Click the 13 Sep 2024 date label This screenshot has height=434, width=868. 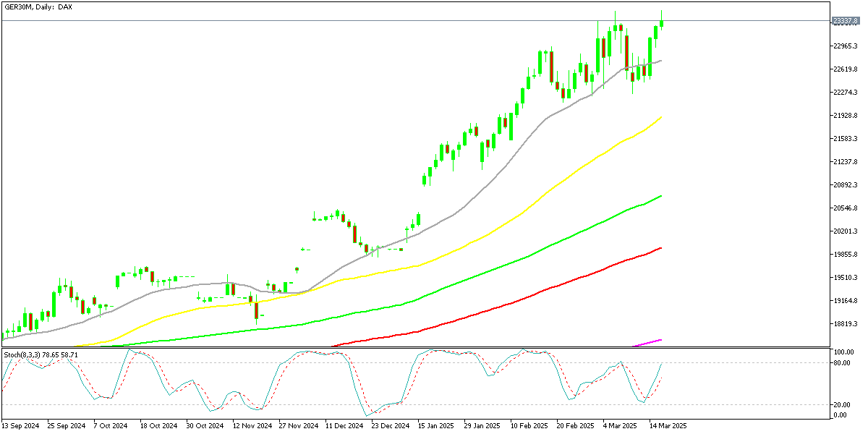(x=21, y=426)
